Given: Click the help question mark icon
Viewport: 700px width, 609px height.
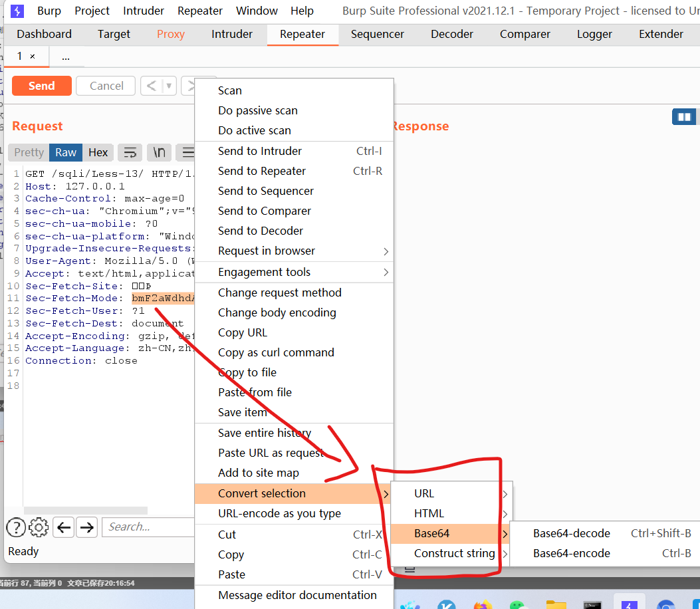Looking at the screenshot, I should (x=16, y=527).
